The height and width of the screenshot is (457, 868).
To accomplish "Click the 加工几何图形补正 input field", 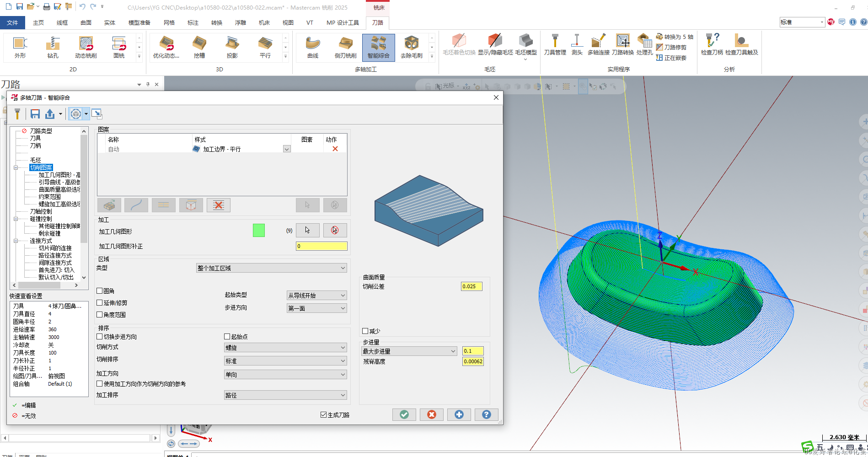I will tap(321, 246).
